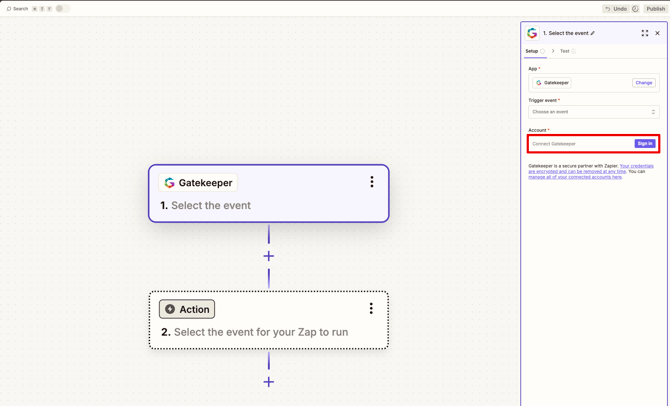Undo the last change
The image size is (670, 406).
click(616, 9)
